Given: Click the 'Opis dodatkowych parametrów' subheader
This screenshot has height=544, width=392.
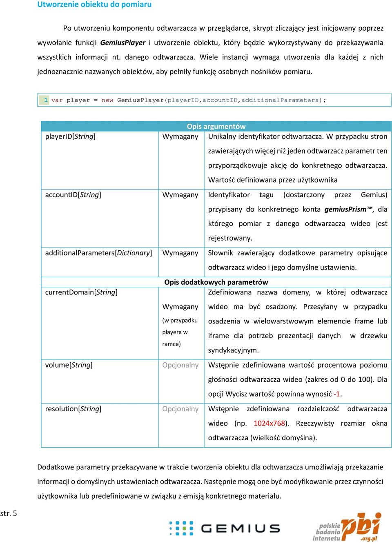Looking at the screenshot, I should click(216, 282).
